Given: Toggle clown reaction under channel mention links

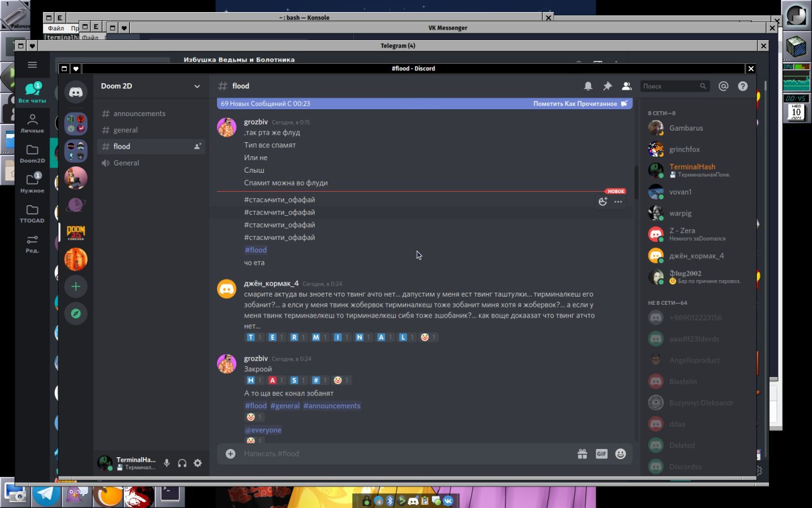Looking at the screenshot, I should [254, 417].
